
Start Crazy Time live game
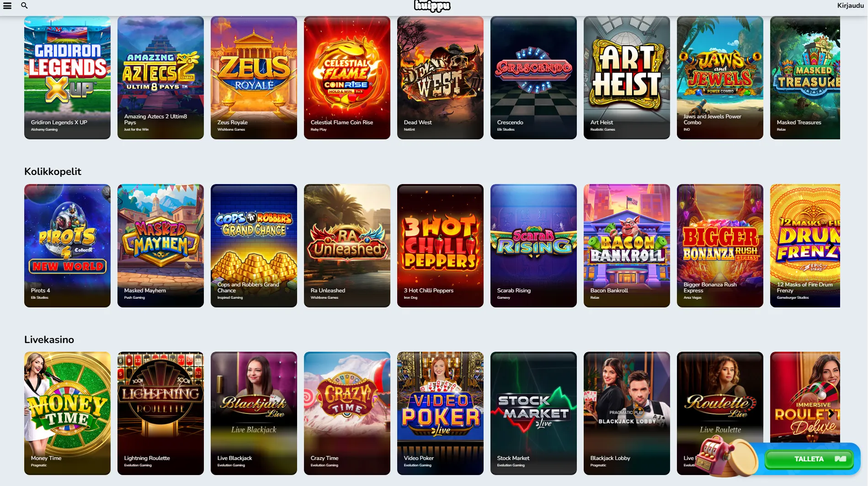coord(347,413)
